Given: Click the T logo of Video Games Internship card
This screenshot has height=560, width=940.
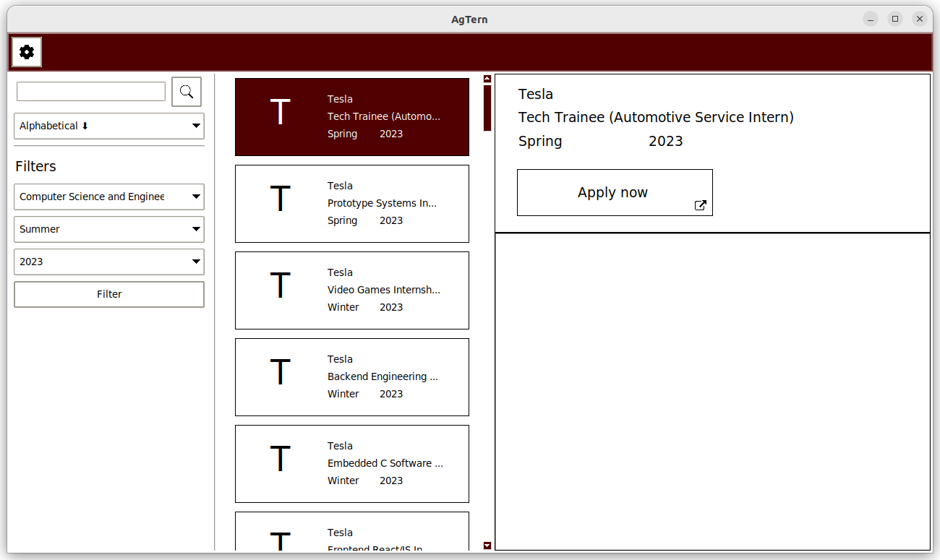Looking at the screenshot, I should pos(280,286).
